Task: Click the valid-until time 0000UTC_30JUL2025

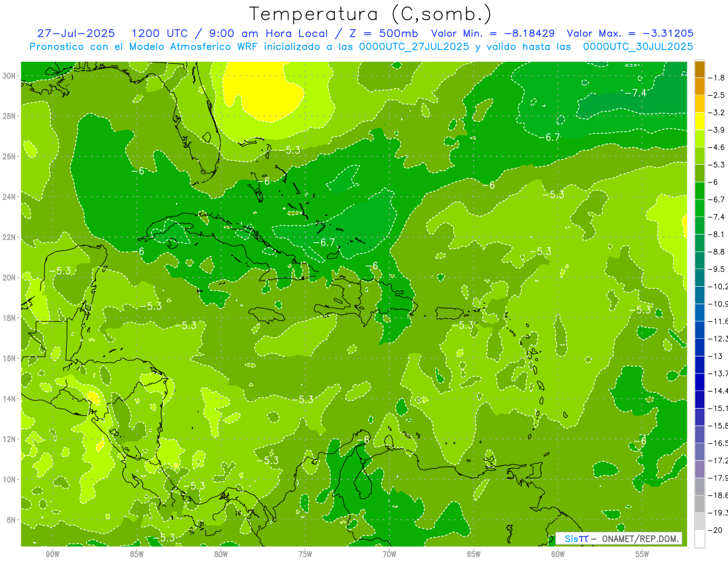Action: pos(638,47)
